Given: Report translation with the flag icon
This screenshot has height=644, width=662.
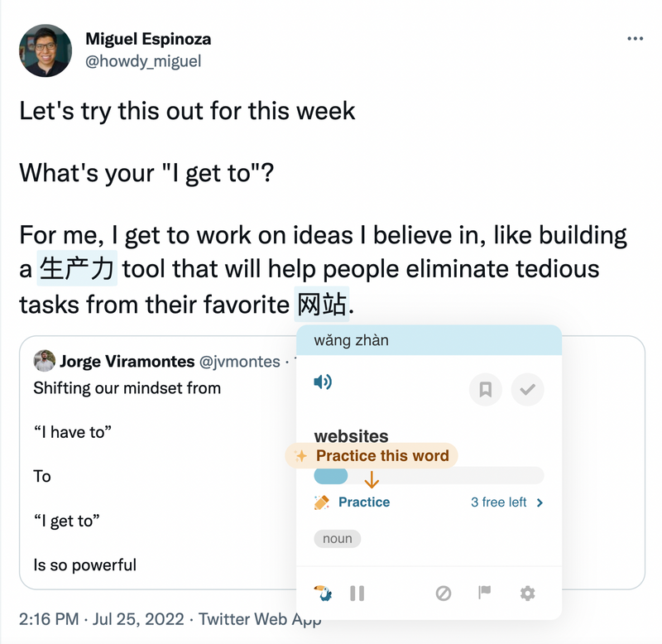Looking at the screenshot, I should coord(485,593).
